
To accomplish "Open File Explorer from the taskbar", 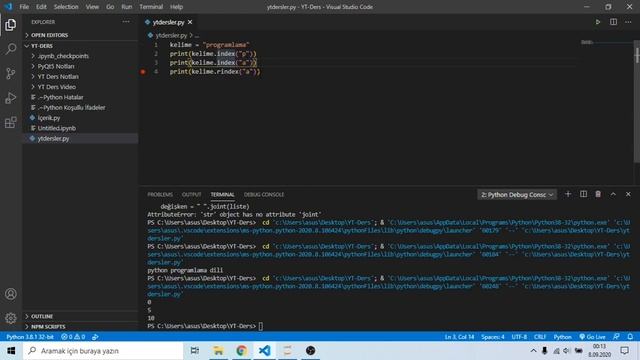I will click(x=218, y=351).
